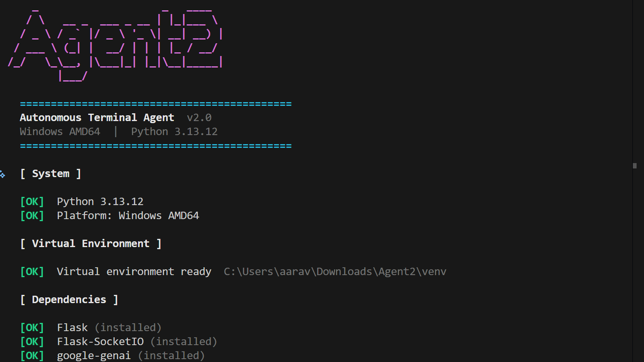The height and width of the screenshot is (362, 644).
Task: Click "(installed)" next to google-genai
Action: (172, 356)
